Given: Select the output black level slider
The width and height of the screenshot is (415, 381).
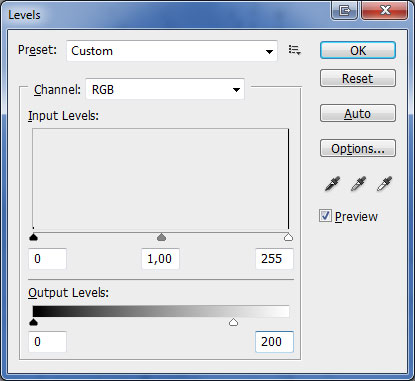Looking at the screenshot, I should 33,322.
